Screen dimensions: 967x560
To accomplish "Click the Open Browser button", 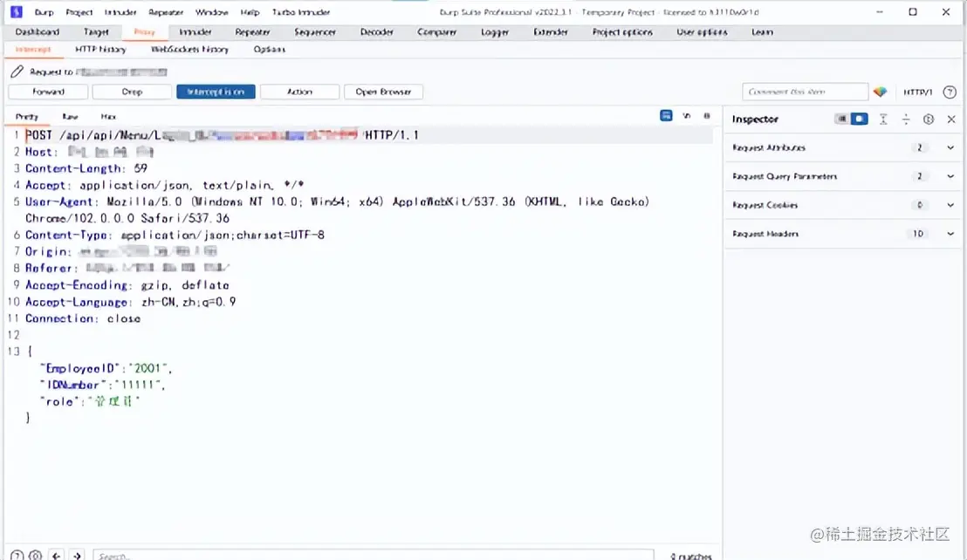I will coord(383,92).
